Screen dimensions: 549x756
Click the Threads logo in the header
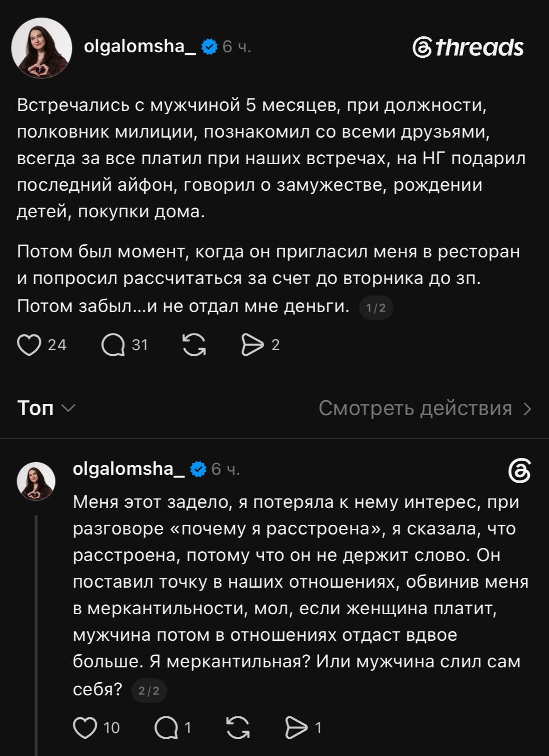pos(468,48)
